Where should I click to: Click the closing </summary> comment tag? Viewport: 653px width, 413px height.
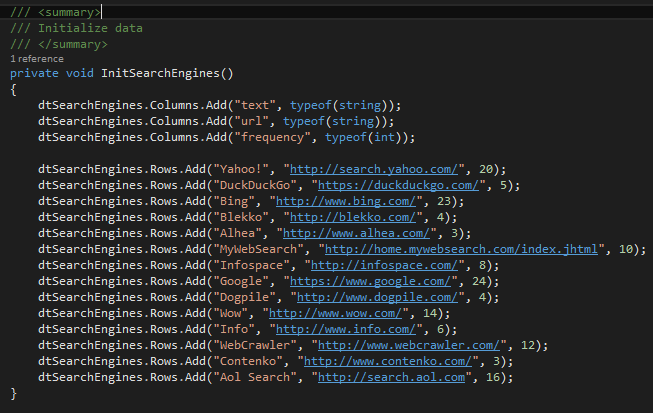[x=73, y=44]
